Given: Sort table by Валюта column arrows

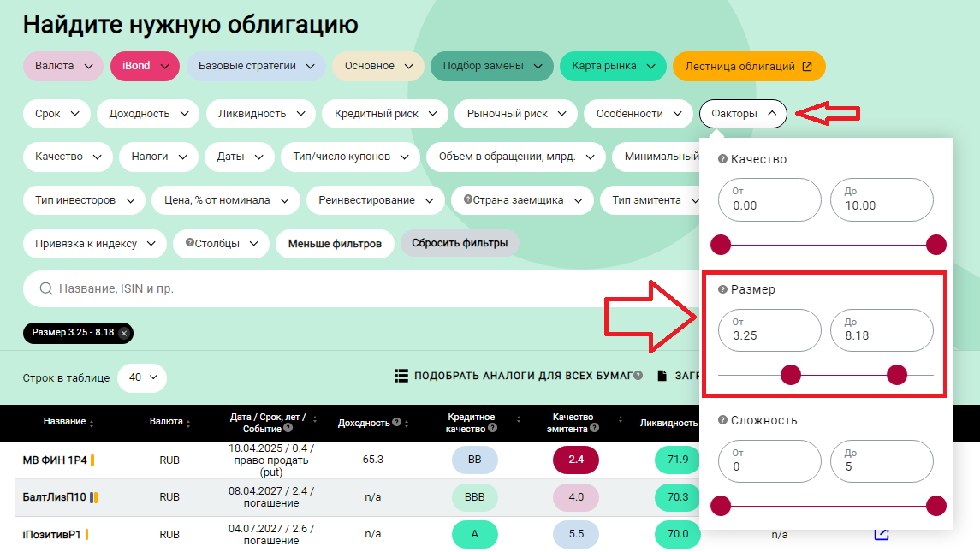Looking at the screenshot, I should point(188,423).
